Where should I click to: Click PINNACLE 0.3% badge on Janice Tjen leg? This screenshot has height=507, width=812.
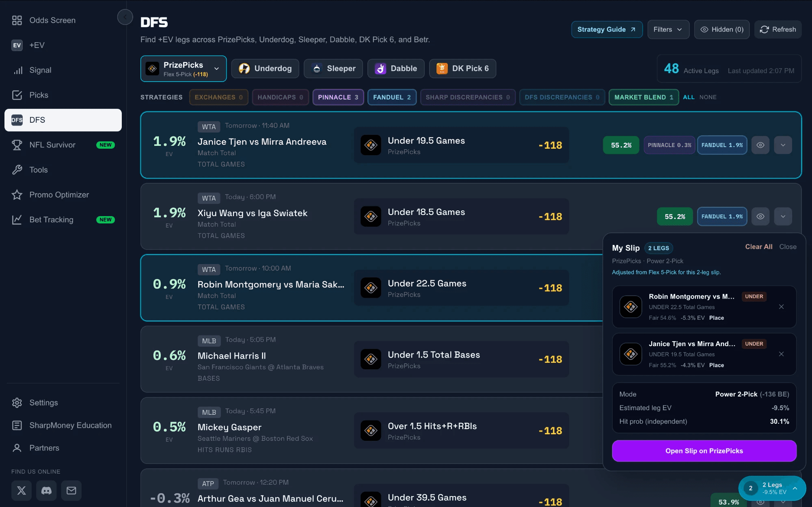pos(669,145)
